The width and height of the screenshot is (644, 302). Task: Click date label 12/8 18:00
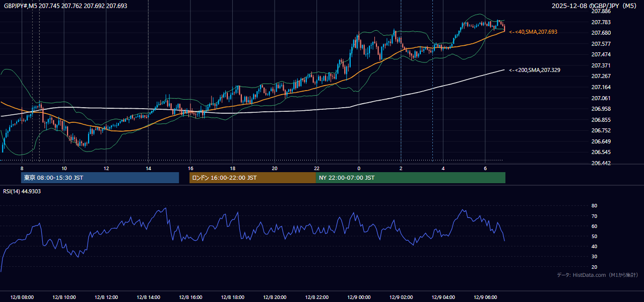point(232,297)
